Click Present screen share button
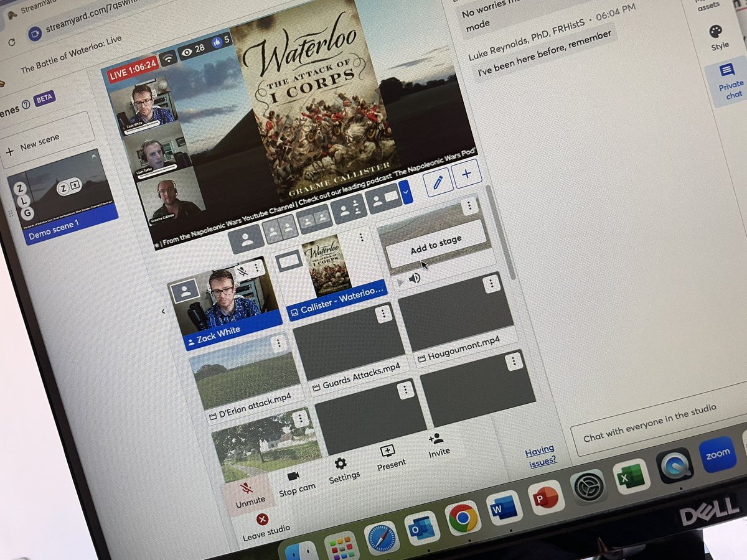The image size is (747, 560). (x=390, y=457)
